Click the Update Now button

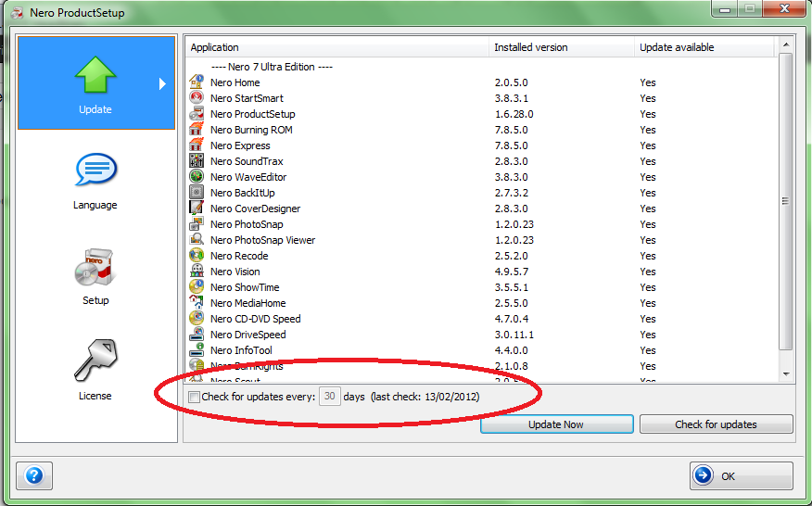pos(557,424)
